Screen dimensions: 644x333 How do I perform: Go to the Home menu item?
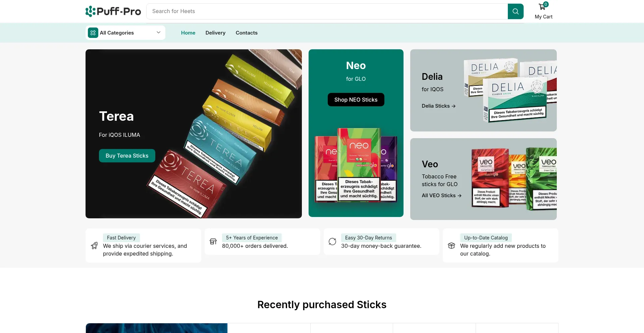188,33
